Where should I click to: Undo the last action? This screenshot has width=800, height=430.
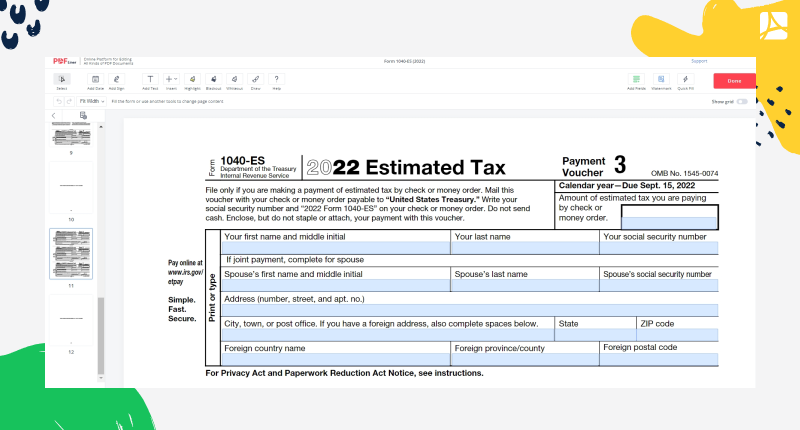point(59,102)
